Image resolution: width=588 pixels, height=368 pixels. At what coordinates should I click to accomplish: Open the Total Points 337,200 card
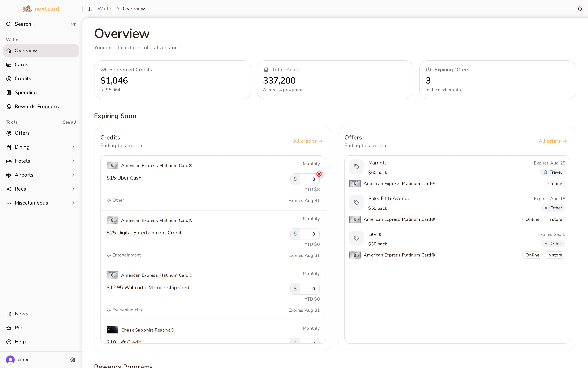tap(335, 80)
